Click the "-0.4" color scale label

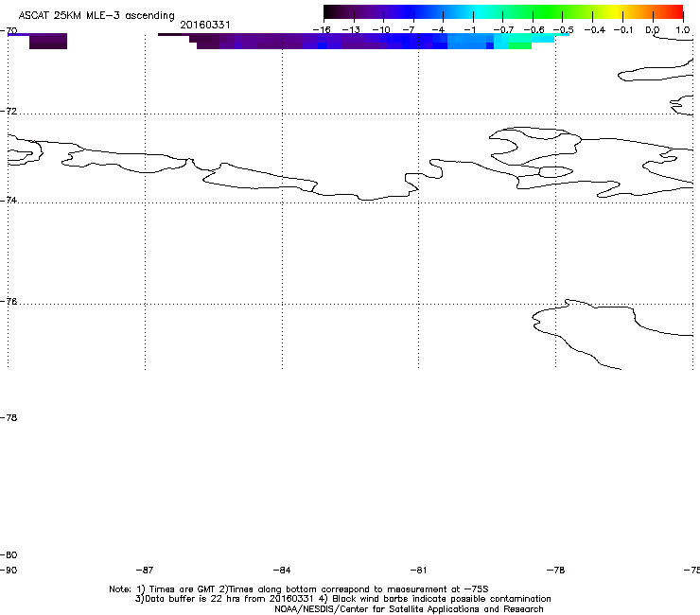click(595, 30)
